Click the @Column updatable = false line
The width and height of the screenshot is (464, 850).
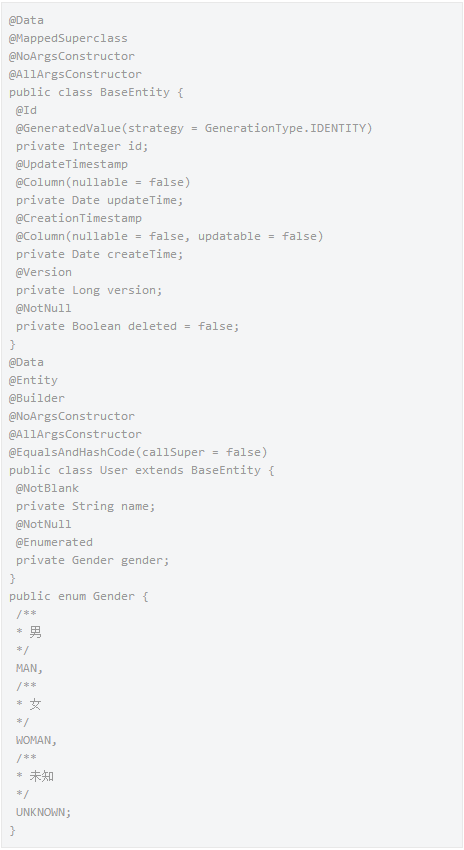[x=170, y=236]
